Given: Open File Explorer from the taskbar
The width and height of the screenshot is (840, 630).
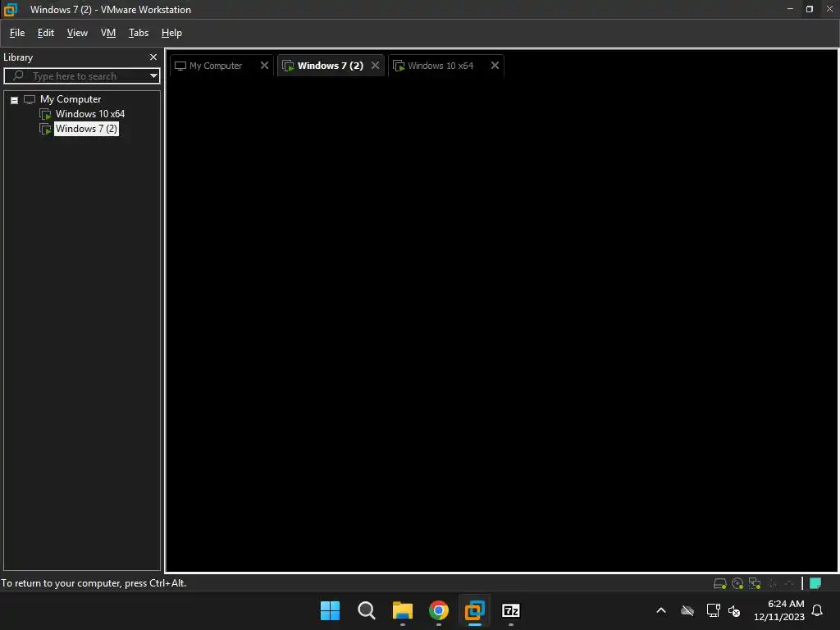Looking at the screenshot, I should [x=402, y=610].
